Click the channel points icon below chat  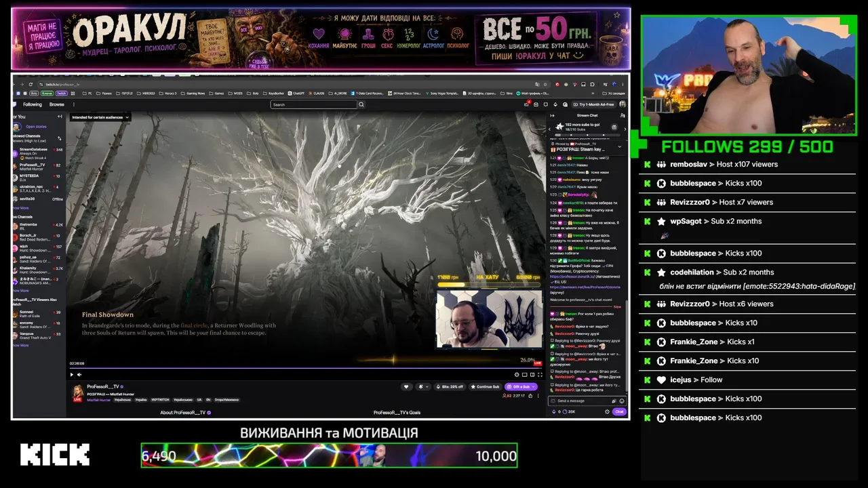click(x=564, y=411)
